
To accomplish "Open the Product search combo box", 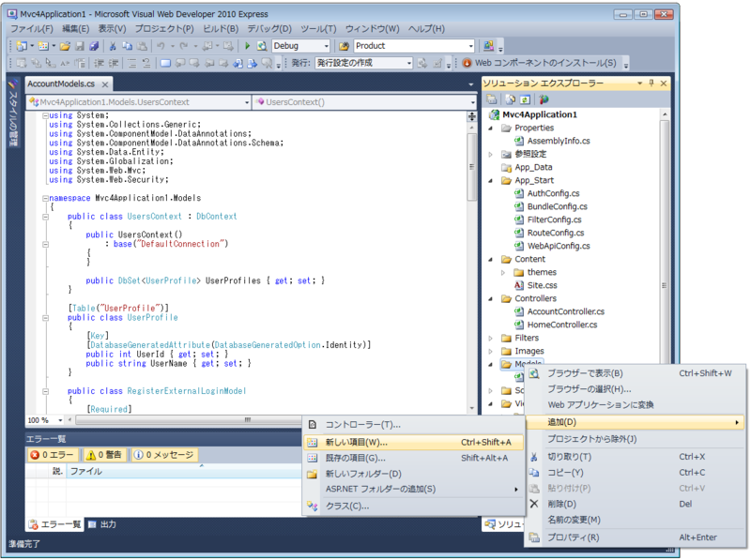I will [x=471, y=46].
